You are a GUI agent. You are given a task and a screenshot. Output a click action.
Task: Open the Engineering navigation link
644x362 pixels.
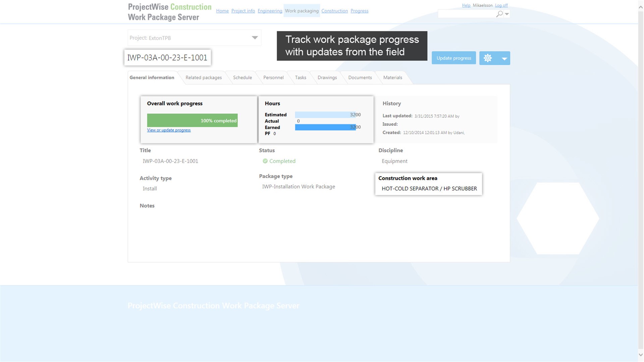pos(270,11)
